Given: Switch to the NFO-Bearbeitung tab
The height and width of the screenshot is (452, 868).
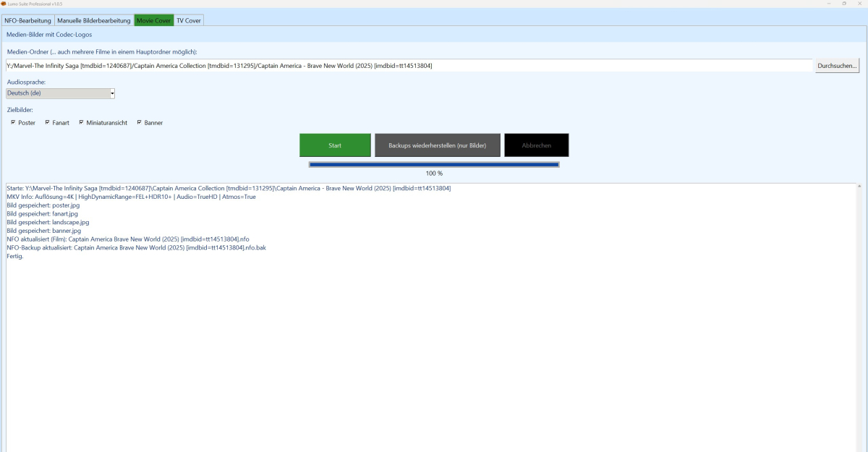Looking at the screenshot, I should point(27,21).
